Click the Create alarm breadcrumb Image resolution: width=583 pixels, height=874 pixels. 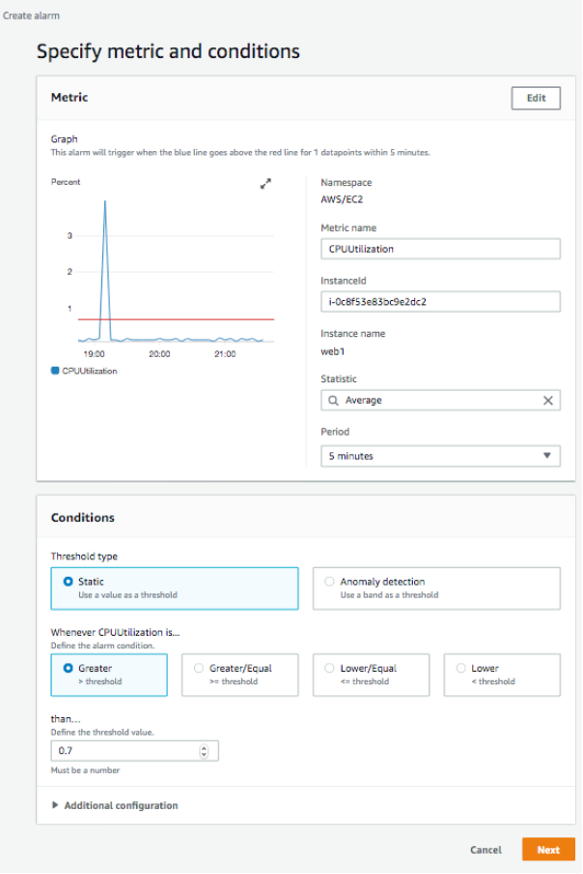[x=34, y=16]
